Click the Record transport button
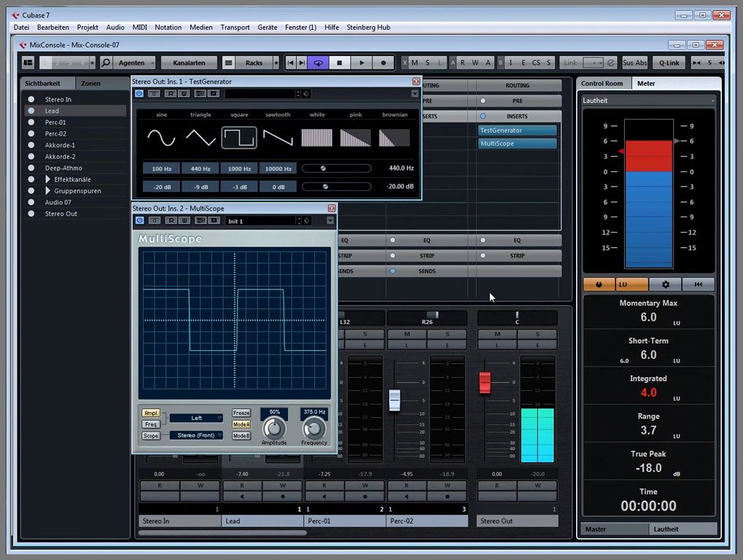Image resolution: width=743 pixels, height=560 pixels. 384,63
